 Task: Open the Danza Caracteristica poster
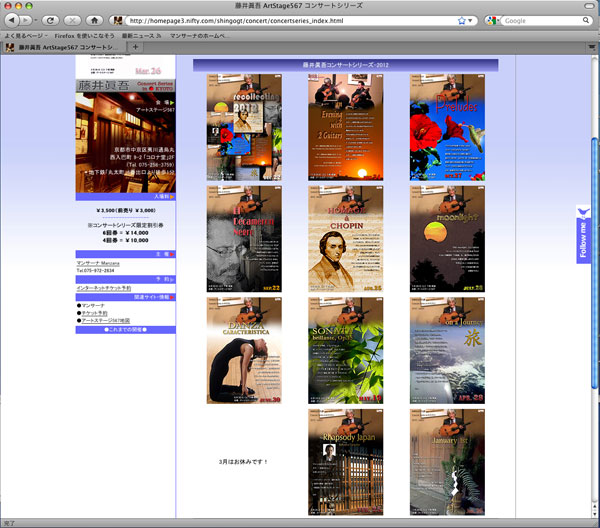(x=244, y=350)
